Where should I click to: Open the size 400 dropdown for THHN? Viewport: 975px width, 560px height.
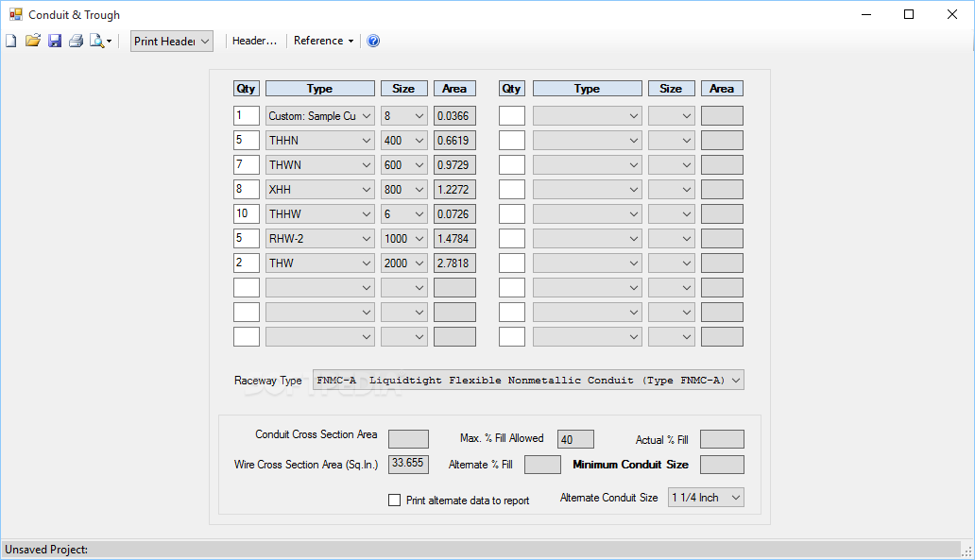[404, 141]
